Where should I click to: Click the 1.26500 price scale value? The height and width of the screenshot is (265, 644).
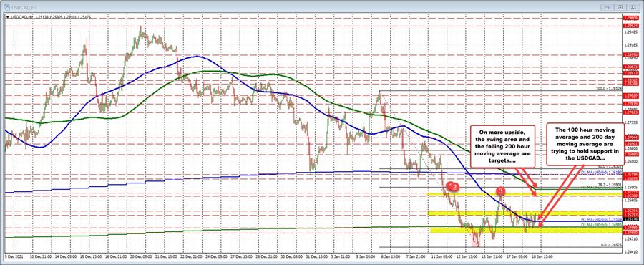click(632, 161)
